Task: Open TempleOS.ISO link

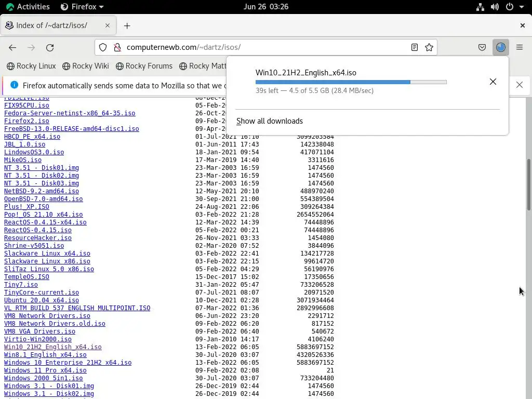Action: point(26,277)
